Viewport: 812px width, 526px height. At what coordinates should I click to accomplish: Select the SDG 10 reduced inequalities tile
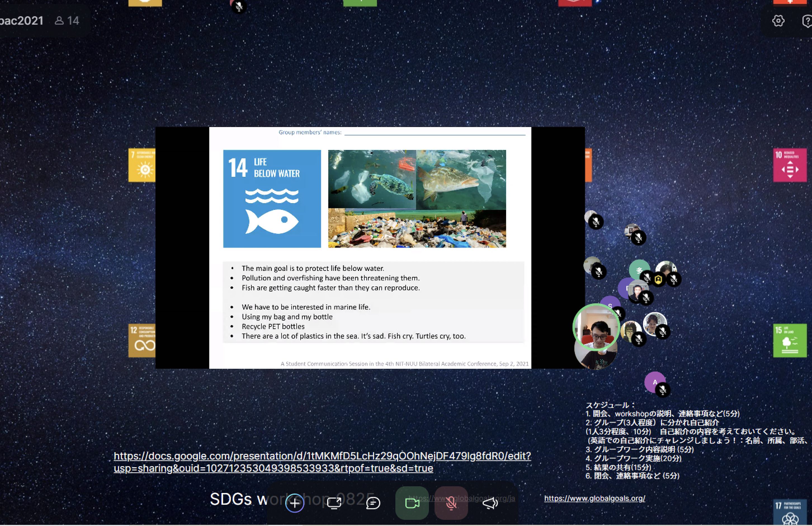[790, 165]
